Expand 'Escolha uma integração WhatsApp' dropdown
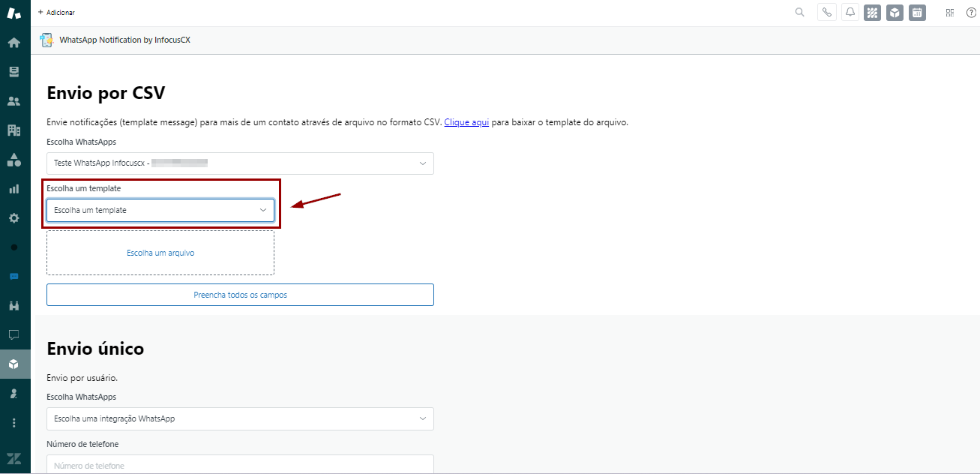Screen dimensions: 980x474 click(240, 418)
